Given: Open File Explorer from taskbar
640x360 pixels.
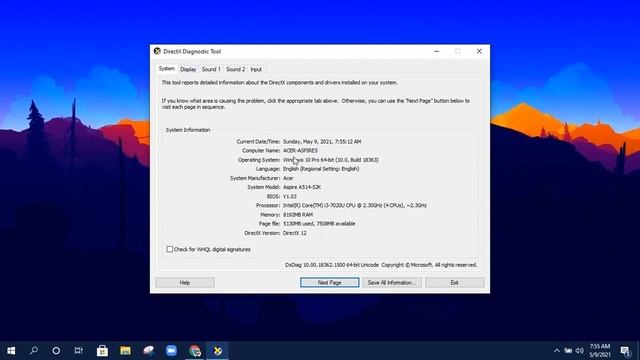Looking at the screenshot, I should pos(125,351).
